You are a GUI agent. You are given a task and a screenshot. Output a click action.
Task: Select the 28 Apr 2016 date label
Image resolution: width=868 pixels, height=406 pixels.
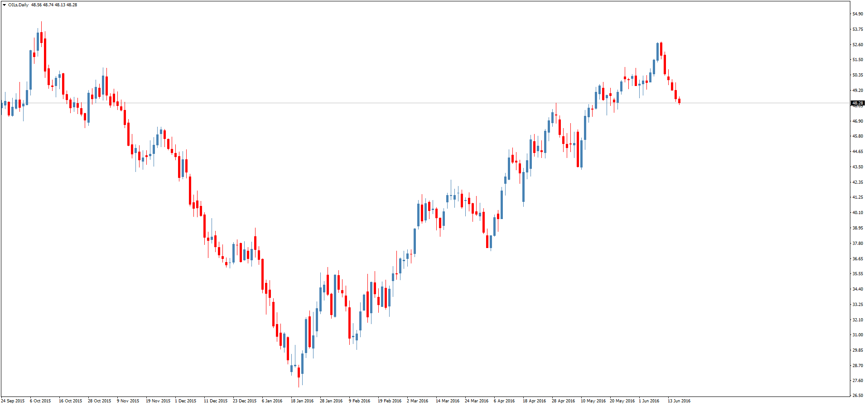(x=564, y=401)
